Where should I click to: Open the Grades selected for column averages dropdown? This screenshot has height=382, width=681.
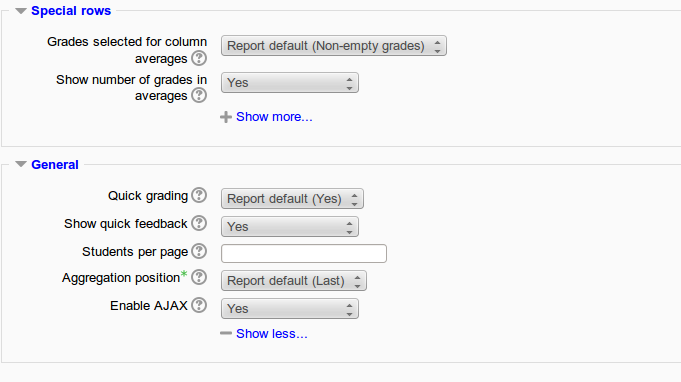(334, 46)
